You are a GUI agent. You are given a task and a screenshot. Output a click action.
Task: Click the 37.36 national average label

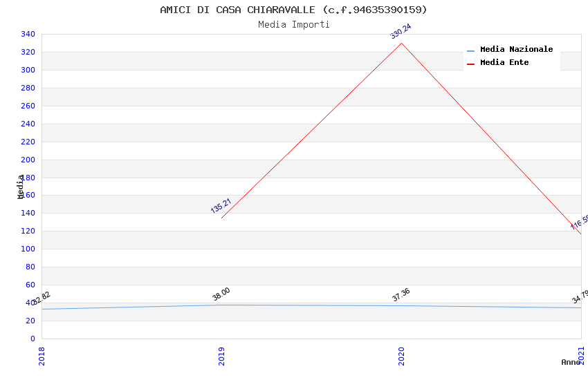(x=401, y=294)
